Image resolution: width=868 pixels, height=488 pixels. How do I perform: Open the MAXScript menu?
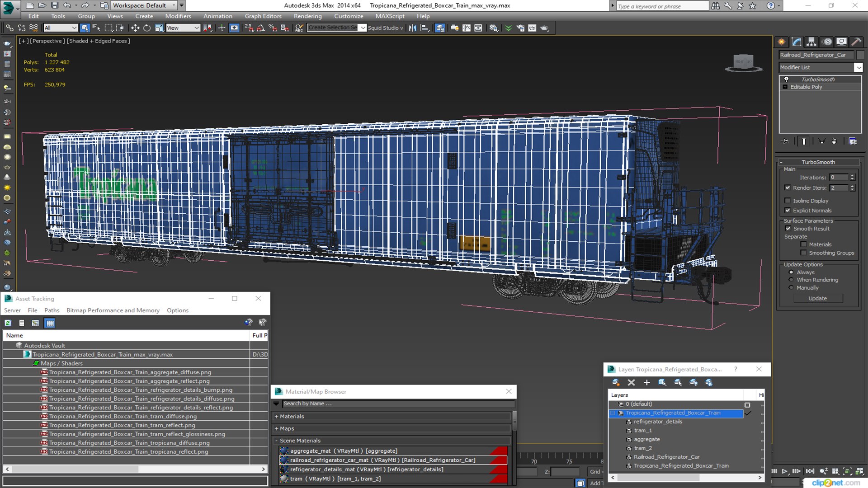point(390,16)
